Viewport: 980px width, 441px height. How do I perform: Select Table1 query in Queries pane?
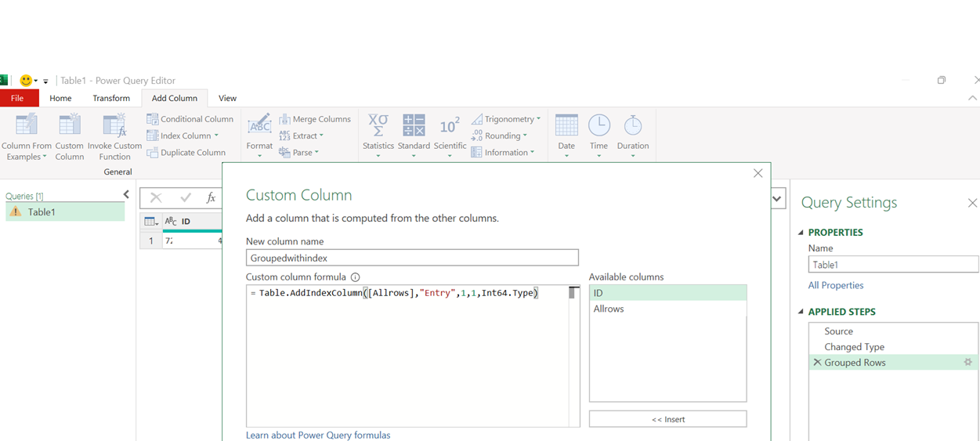(65, 212)
